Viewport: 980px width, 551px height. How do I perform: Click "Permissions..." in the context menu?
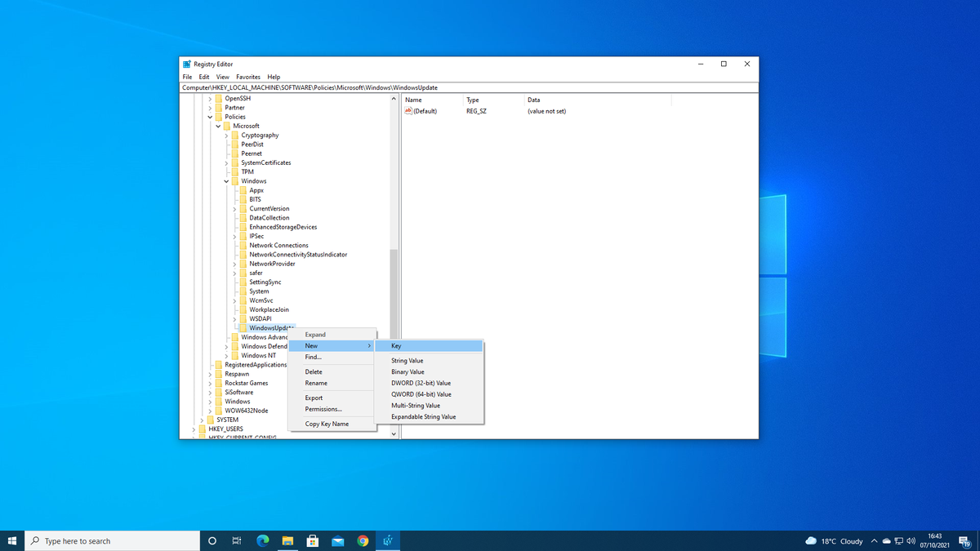pos(324,409)
